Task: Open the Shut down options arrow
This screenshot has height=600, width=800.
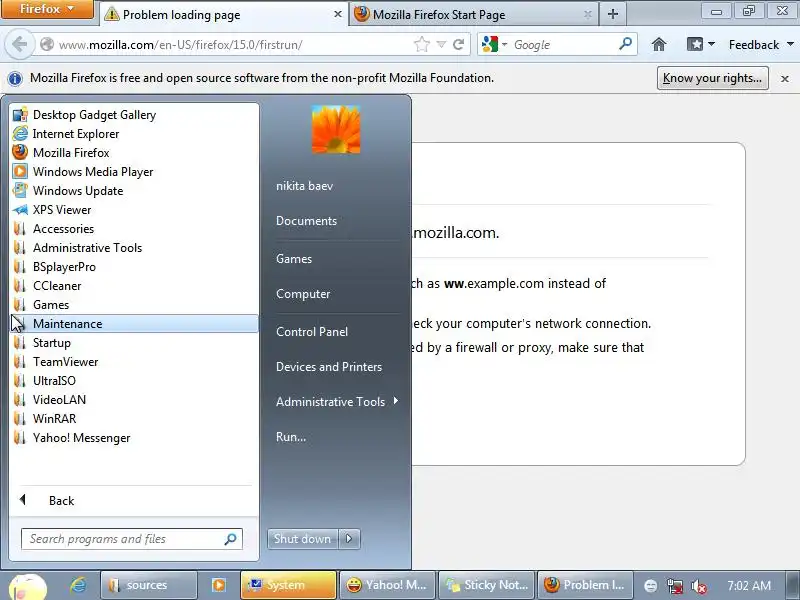Action: click(349, 539)
